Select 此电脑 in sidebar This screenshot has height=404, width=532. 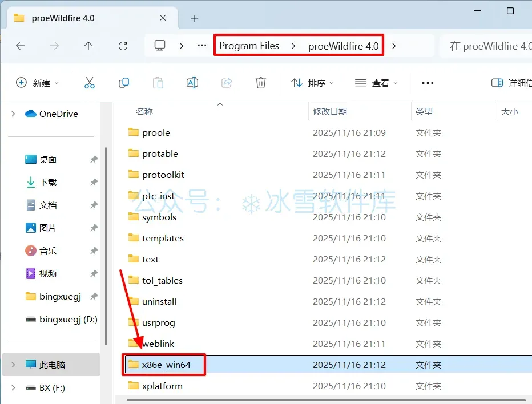click(51, 365)
